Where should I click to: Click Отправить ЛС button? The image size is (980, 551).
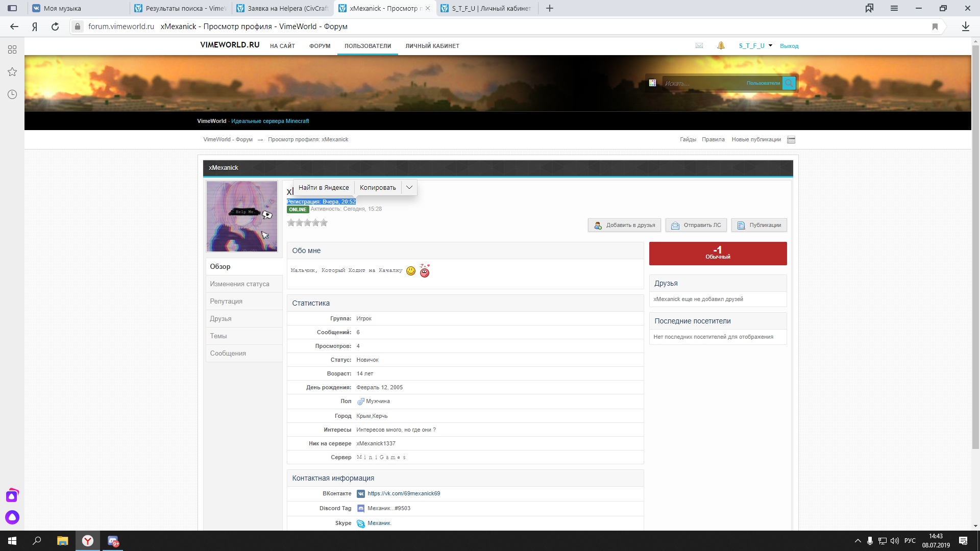tap(696, 225)
